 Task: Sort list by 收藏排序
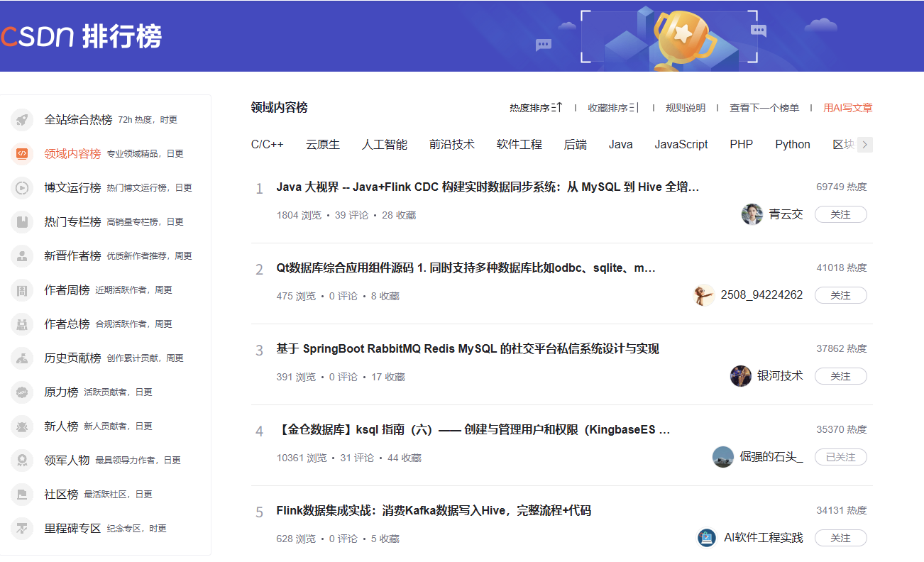pos(613,108)
